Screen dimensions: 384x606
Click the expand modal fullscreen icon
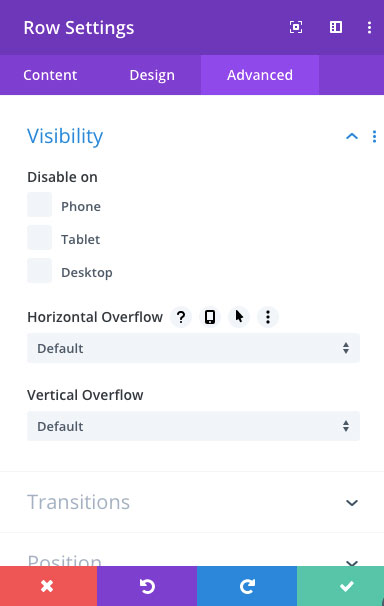pyautogui.click(x=296, y=27)
